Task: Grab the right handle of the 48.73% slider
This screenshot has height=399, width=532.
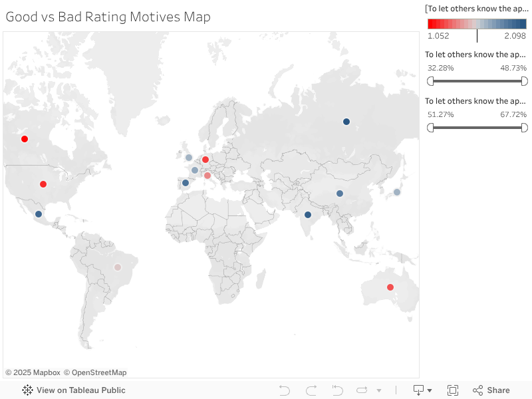Action: 524,81
